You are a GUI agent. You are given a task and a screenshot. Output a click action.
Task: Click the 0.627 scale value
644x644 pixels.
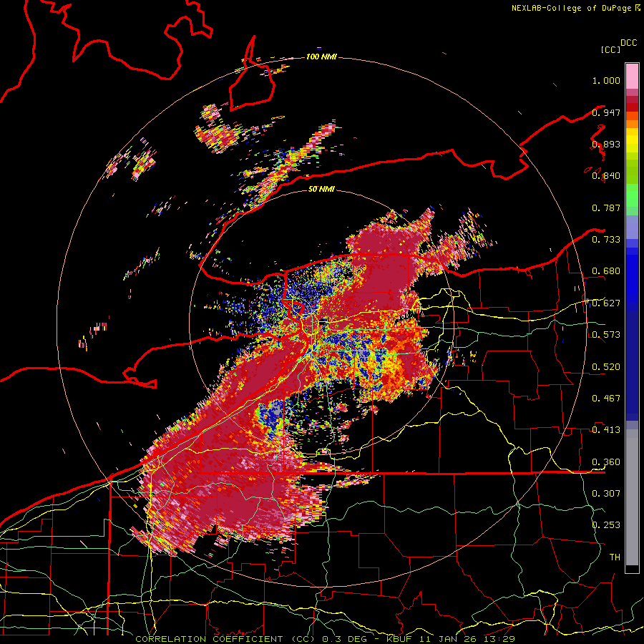pyautogui.click(x=606, y=303)
